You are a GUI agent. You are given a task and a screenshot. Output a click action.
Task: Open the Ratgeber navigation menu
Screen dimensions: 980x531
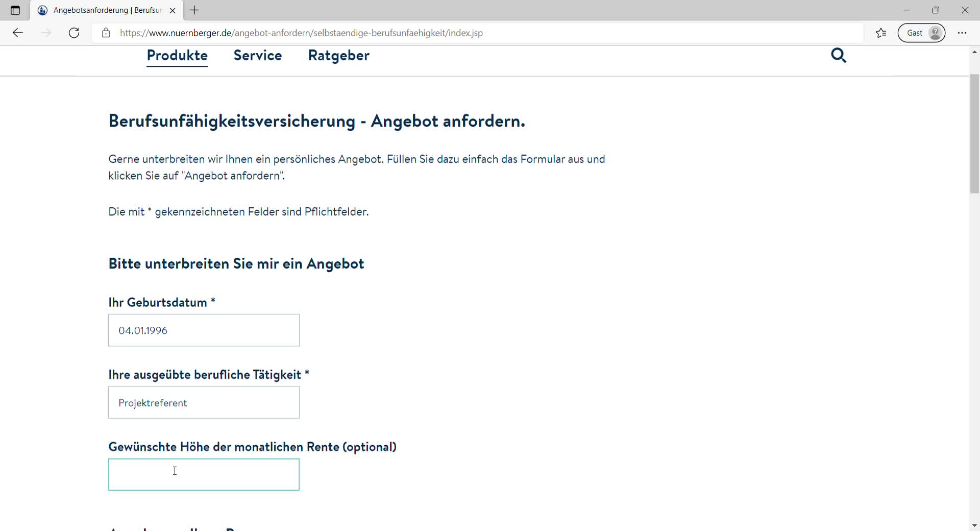(x=338, y=56)
